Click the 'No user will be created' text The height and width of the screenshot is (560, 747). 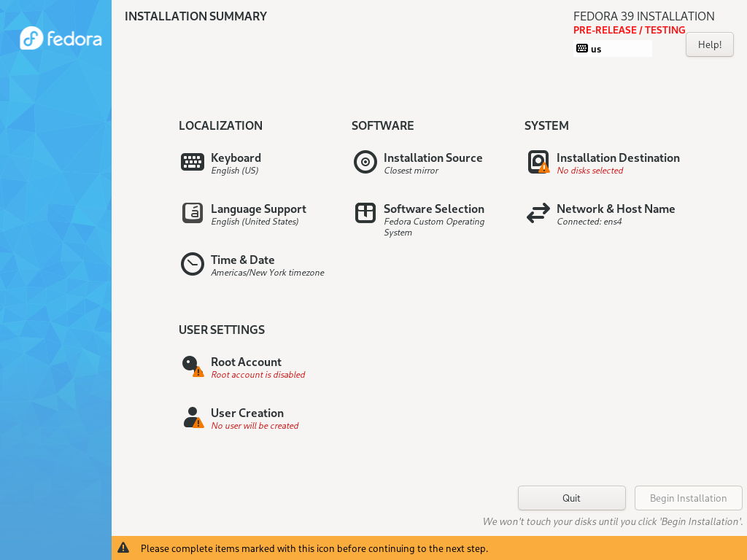(255, 426)
